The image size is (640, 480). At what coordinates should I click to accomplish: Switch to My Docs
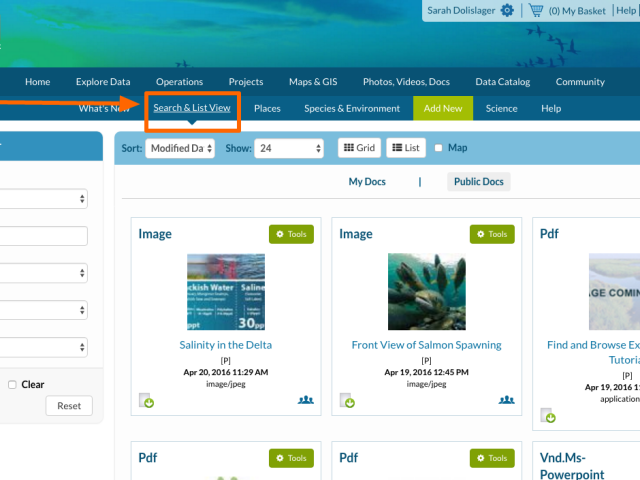coord(367,182)
